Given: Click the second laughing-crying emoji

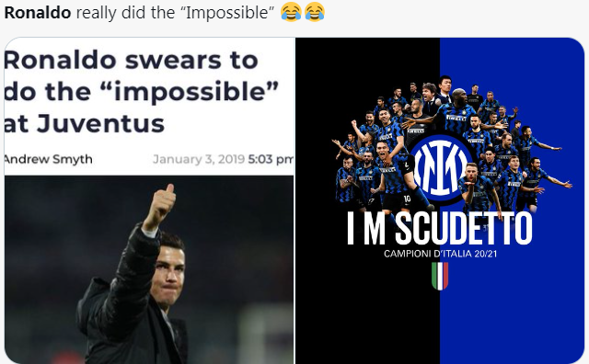Looking at the screenshot, I should [x=315, y=12].
